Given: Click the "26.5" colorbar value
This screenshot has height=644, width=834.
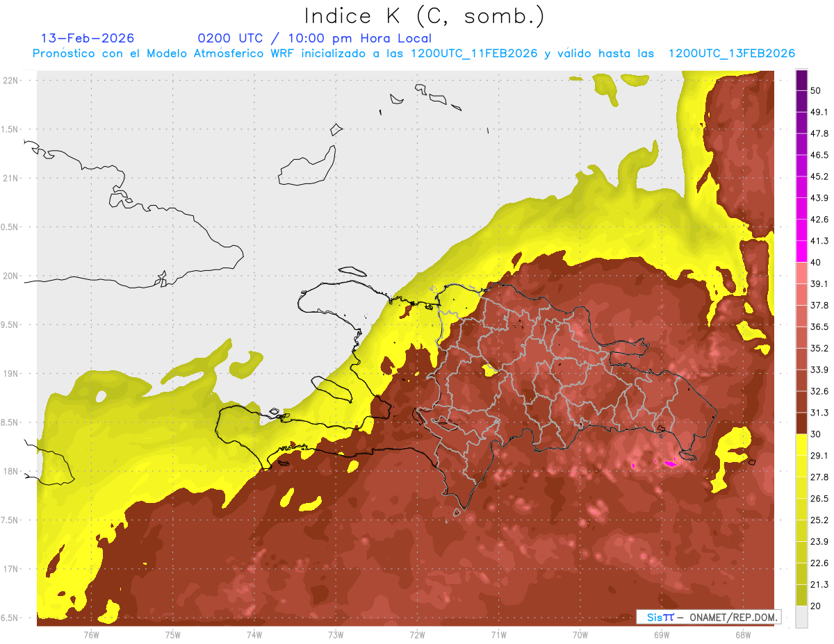Looking at the screenshot, I should (819, 499).
